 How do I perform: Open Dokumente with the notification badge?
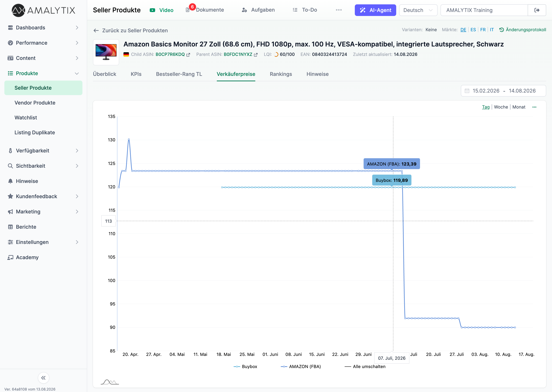click(205, 10)
